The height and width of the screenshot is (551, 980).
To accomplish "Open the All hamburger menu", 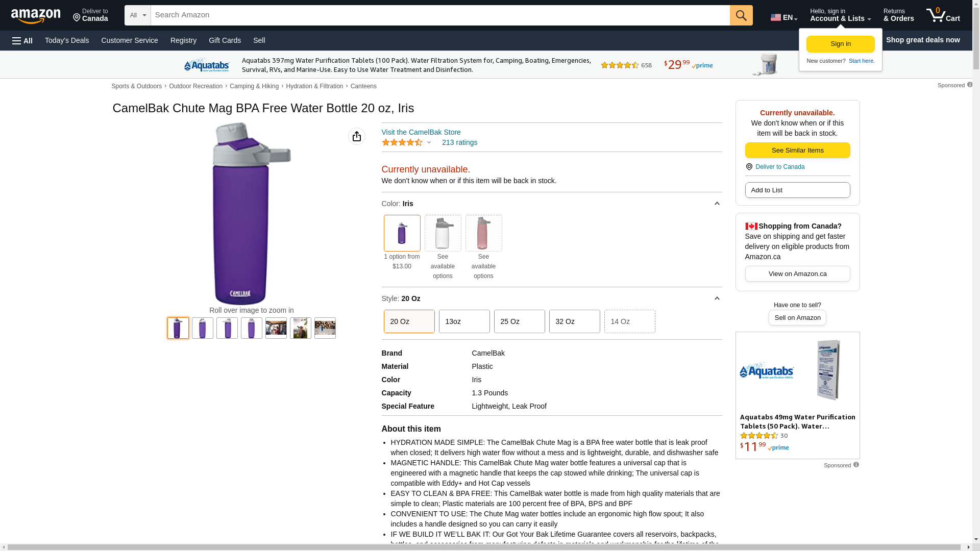I will [22, 40].
